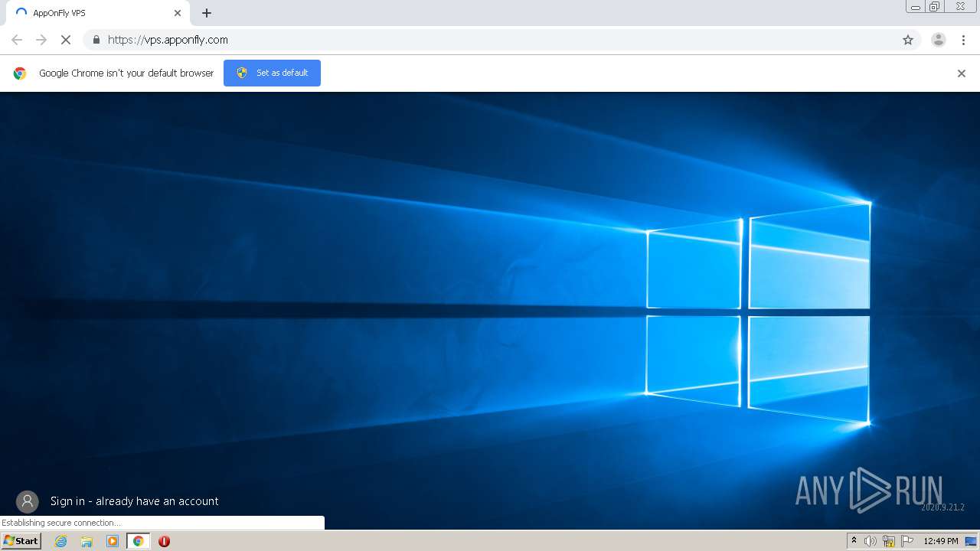Switch to Chrome taskbar button
This screenshot has height=551, width=980.
pyautogui.click(x=139, y=541)
